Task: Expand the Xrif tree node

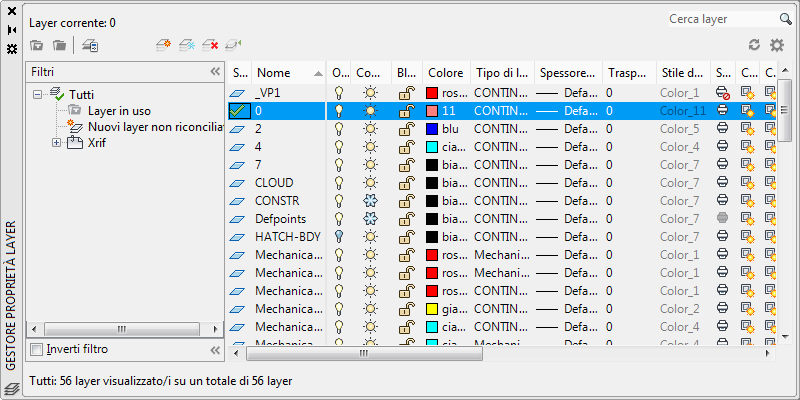Action: (x=56, y=143)
